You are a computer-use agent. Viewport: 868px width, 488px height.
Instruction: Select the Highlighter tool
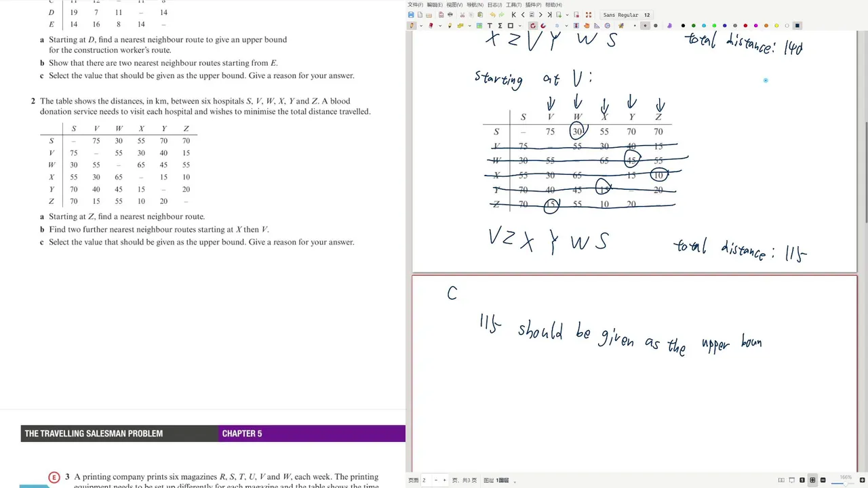click(450, 26)
